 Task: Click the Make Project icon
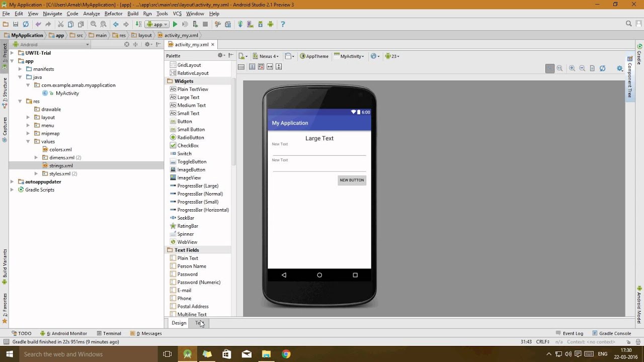click(138, 24)
